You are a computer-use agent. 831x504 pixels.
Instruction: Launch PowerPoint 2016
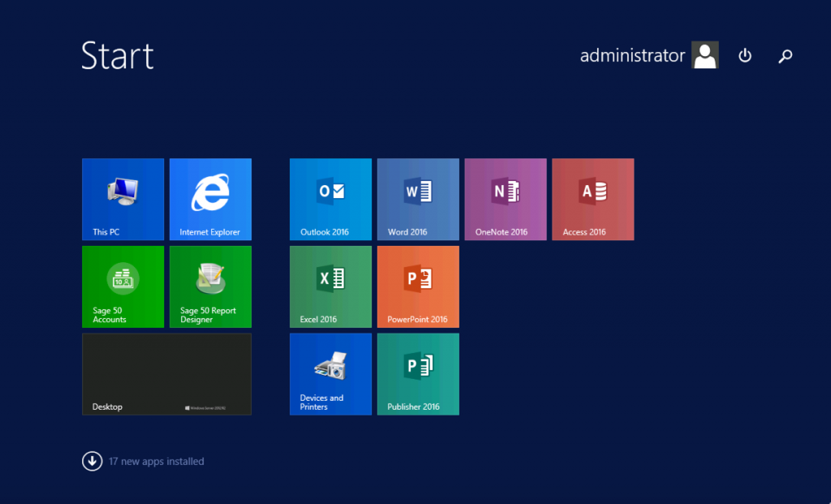point(418,286)
